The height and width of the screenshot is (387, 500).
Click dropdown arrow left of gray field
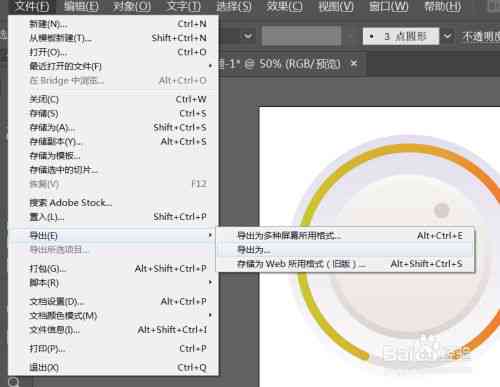pos(248,36)
